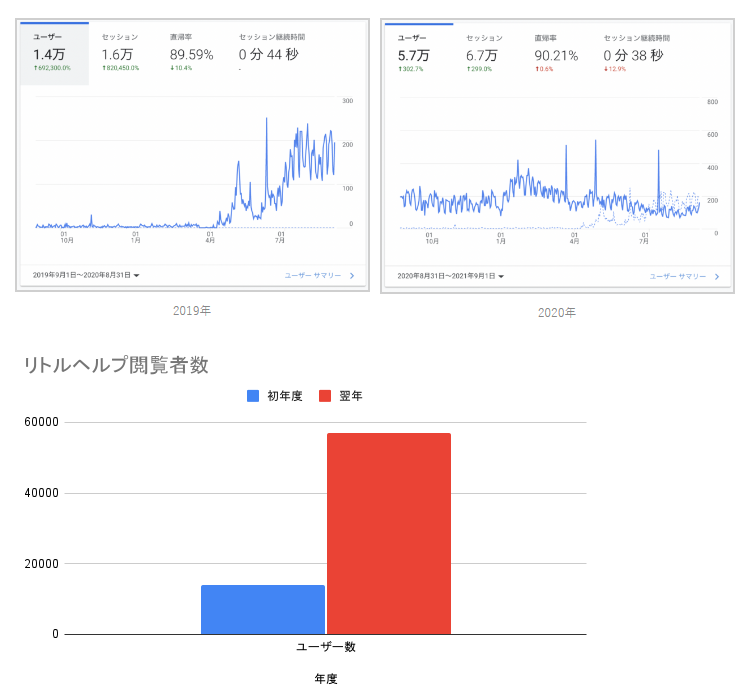Click chevron arrow beside 2020 card summary link
Viewport: 749px width, 698px height.
(x=717, y=277)
